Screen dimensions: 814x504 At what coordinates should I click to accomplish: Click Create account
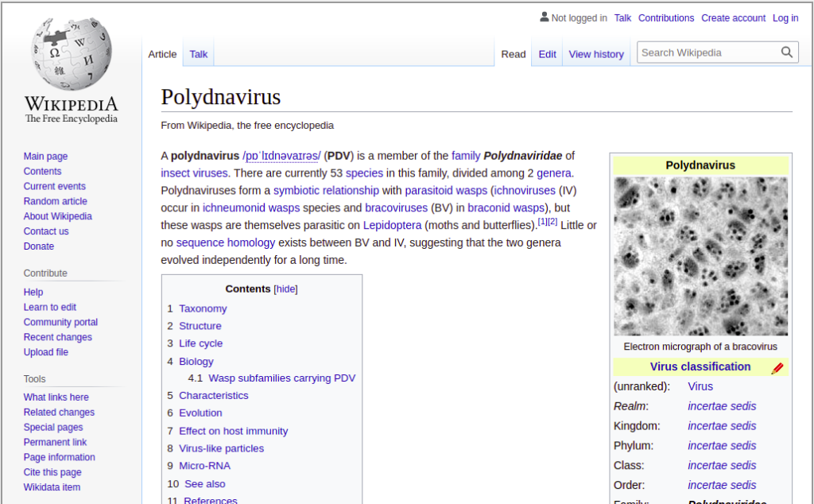[x=733, y=18]
